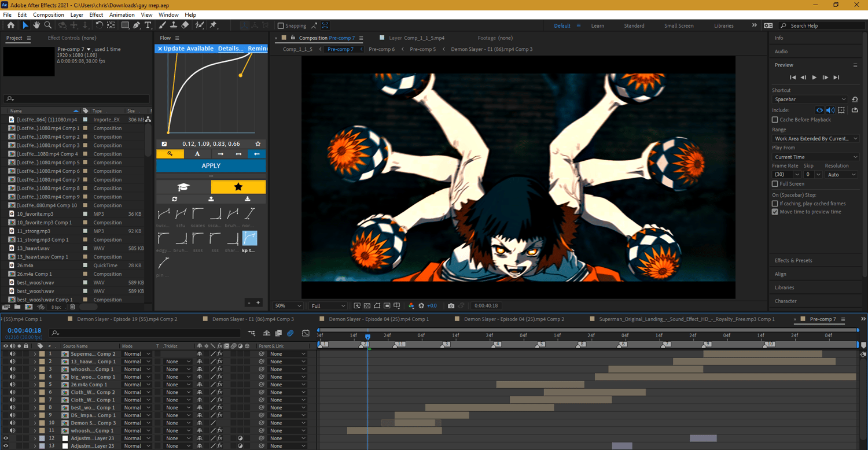Click the APPLY button in Flow
Viewport: 868px width, 450px height.
click(211, 165)
